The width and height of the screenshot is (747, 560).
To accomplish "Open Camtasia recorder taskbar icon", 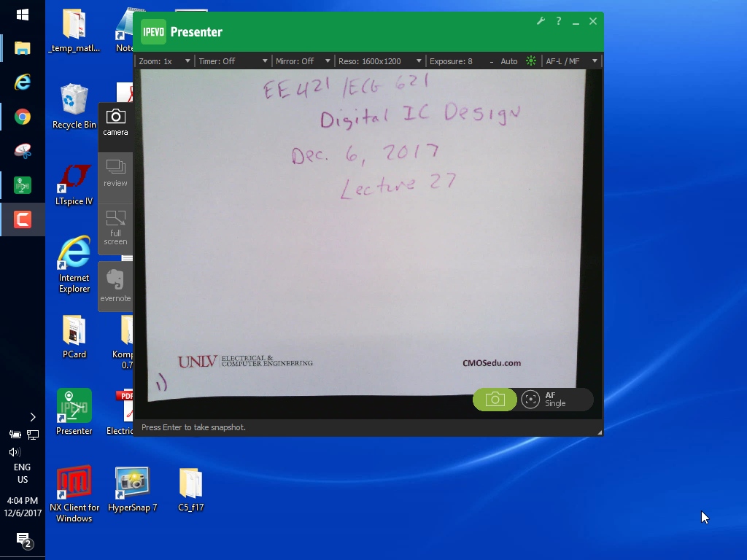I will [x=23, y=219].
